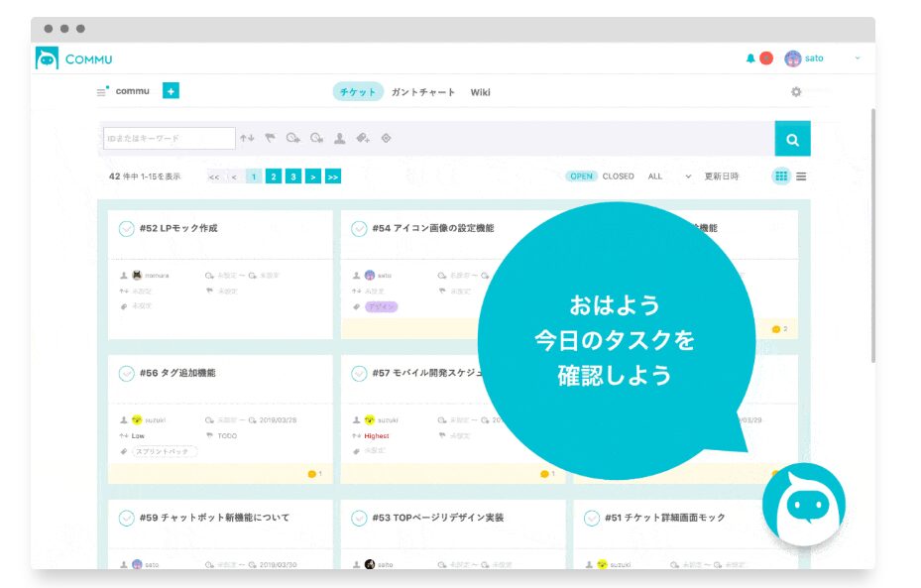Toggle complete check on #57 モバイル開発スケジュール
This screenshot has width=921, height=588.
coord(359,373)
